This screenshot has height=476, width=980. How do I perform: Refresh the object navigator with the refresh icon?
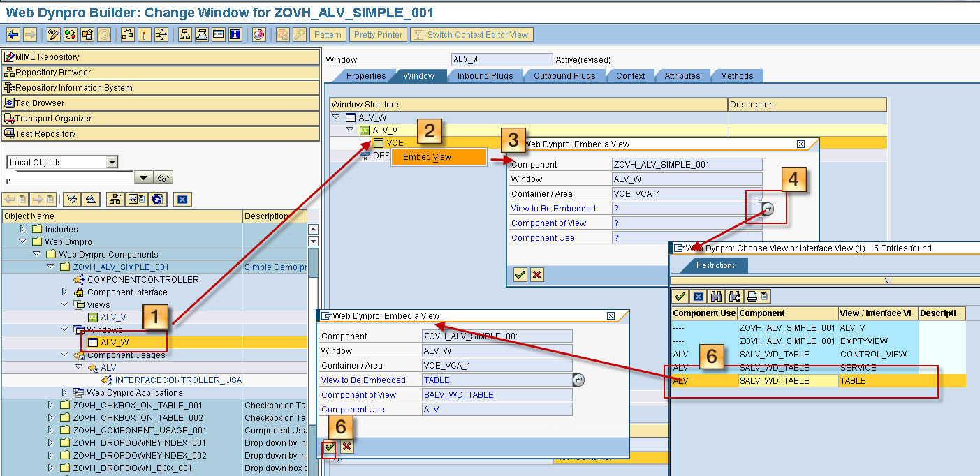(x=157, y=200)
